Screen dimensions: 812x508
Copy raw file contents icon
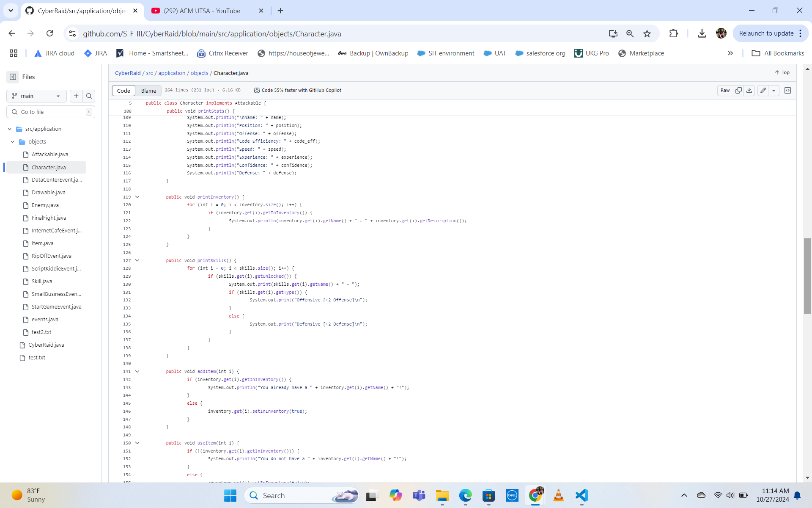pyautogui.click(x=738, y=90)
